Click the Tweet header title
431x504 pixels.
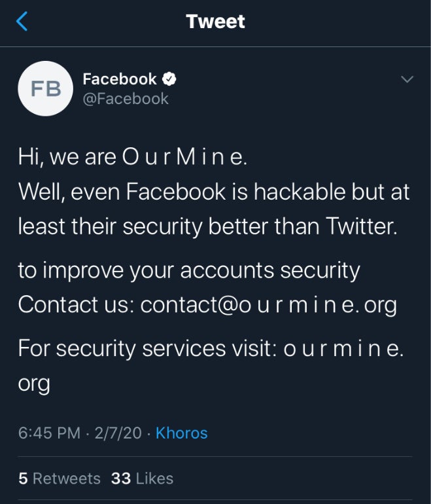215,22
